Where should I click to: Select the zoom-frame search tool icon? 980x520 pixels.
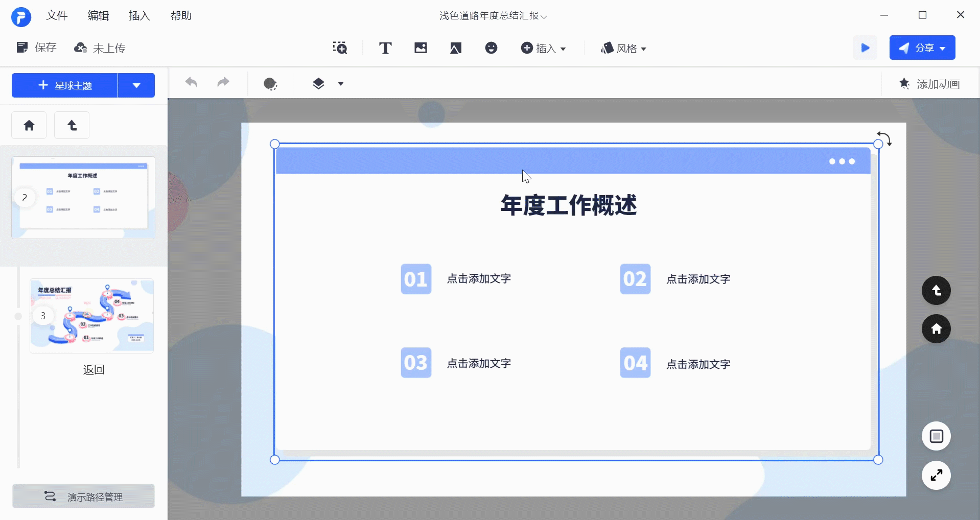click(340, 48)
